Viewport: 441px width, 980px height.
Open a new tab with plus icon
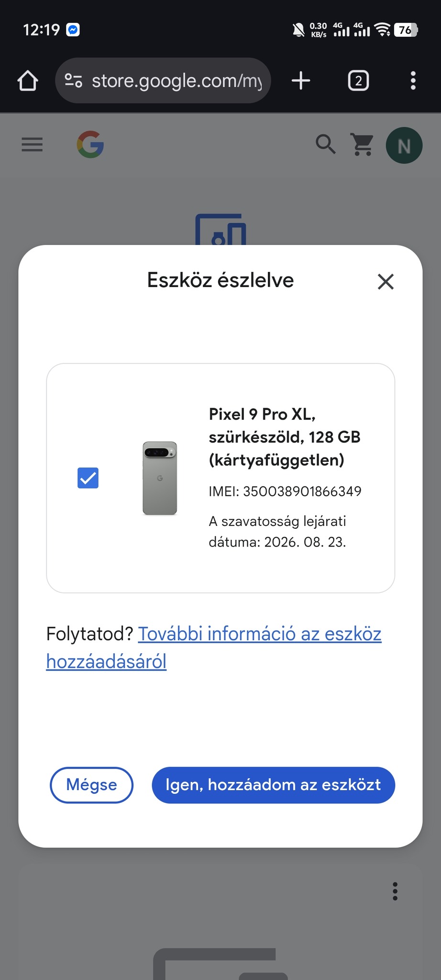click(301, 80)
